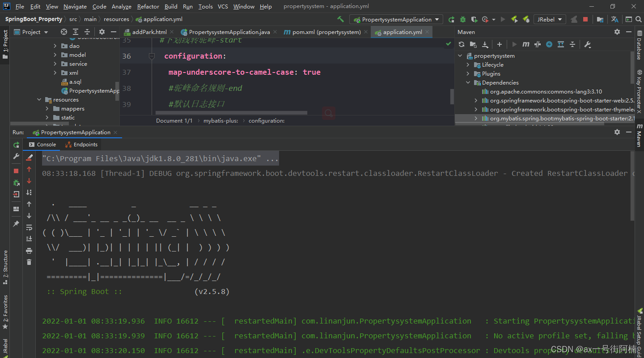Collapse all in the Project panel toolbar

87,32
